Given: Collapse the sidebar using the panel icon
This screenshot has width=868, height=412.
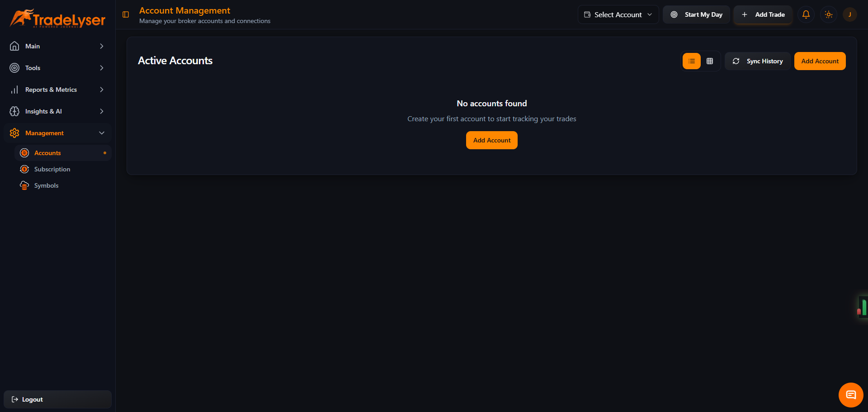Looking at the screenshot, I should 125,14.
